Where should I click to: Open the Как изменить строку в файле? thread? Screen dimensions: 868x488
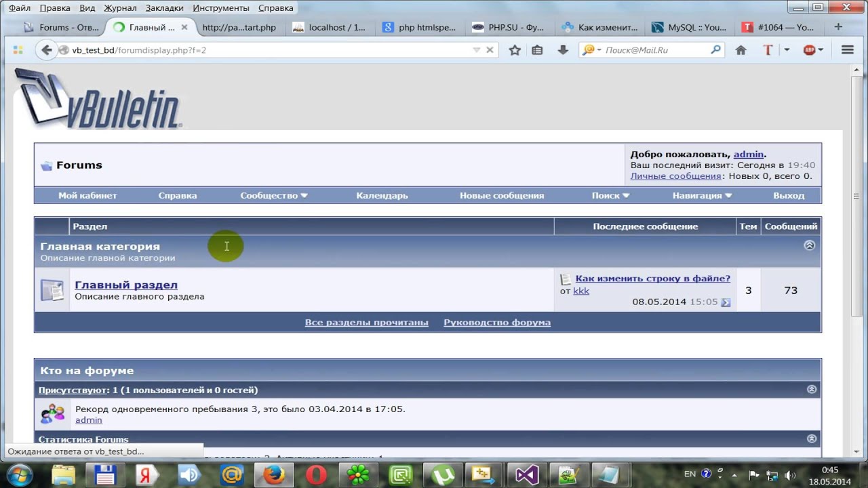[653, 279]
